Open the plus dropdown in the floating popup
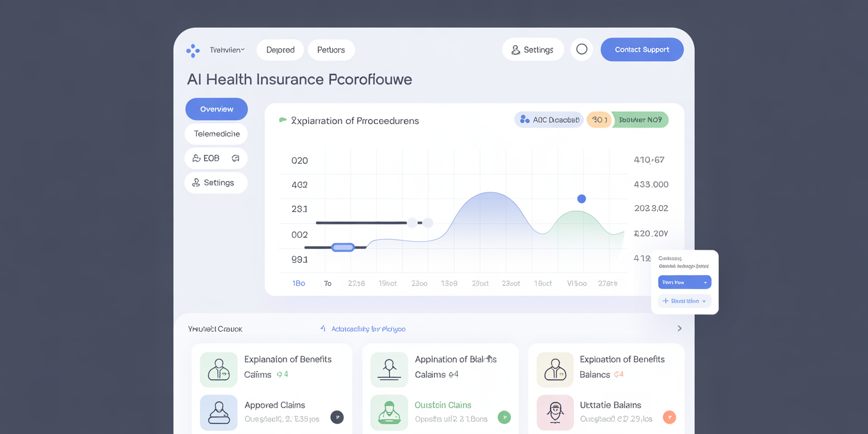This screenshot has height=434, width=868. pos(685,301)
